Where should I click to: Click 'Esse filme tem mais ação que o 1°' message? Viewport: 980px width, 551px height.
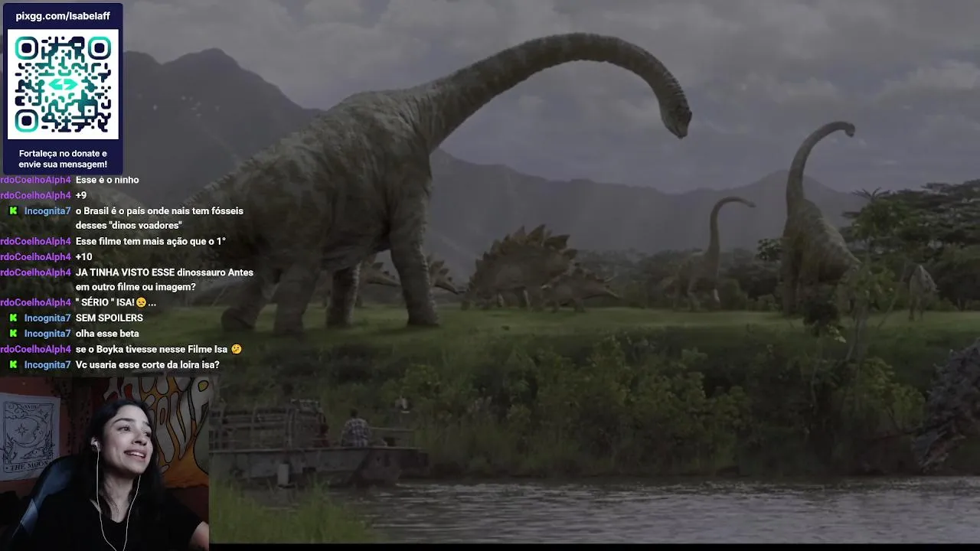coord(151,241)
